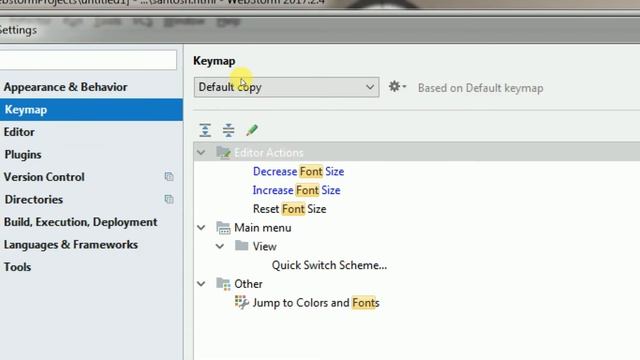
Task: Select Jump to Colors and Fonts action
Action: pyautogui.click(x=316, y=303)
